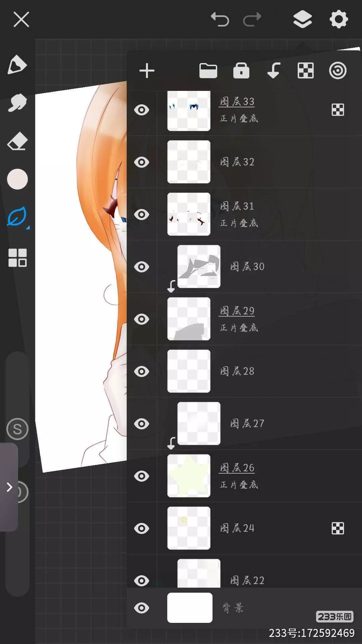Tap clipping arrow indicator on 图层27
The width and height of the screenshot is (362, 644).
coord(171,443)
